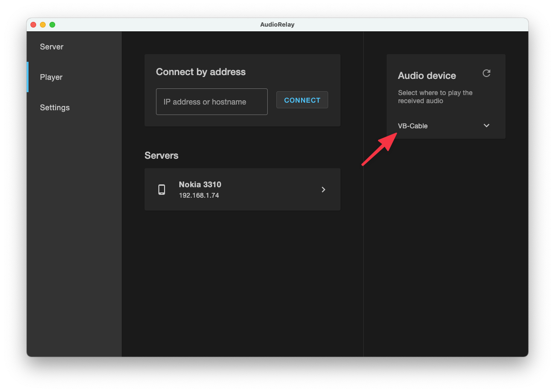Minimize the AudioRelay window with the yellow button

click(43, 25)
